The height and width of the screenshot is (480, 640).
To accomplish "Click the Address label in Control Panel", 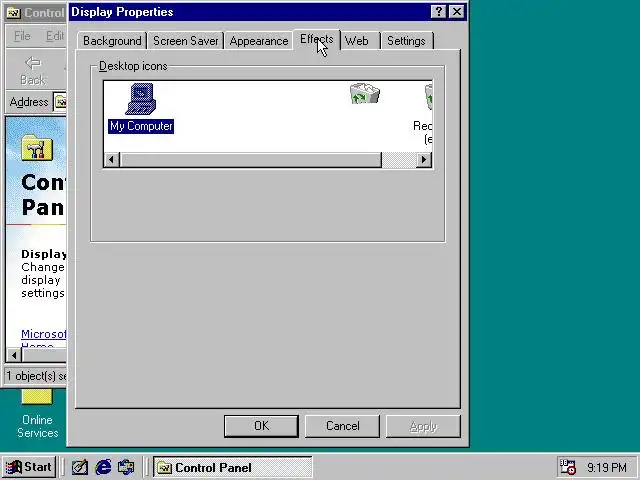I will coord(29,102).
